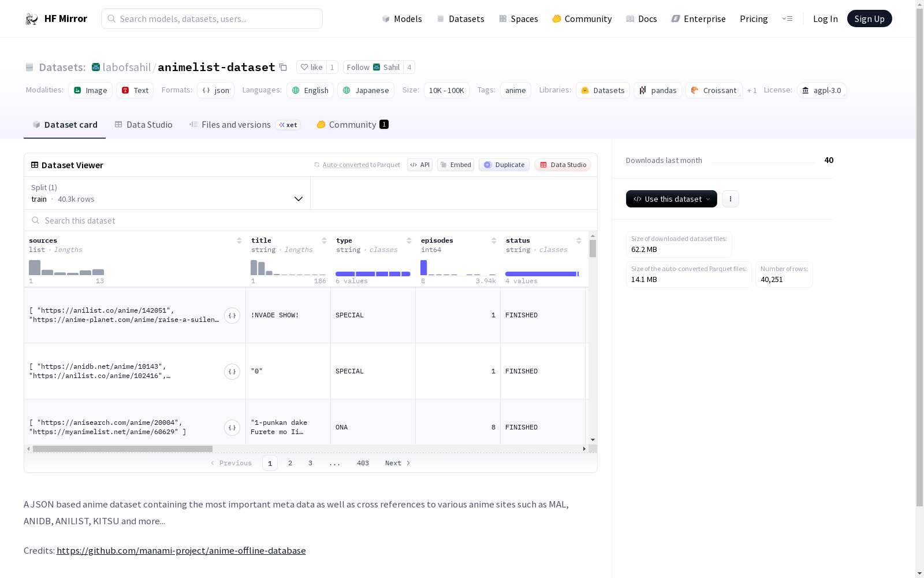The image size is (924, 578).
Task: Sort by the episodes column icon
Action: click(x=494, y=240)
